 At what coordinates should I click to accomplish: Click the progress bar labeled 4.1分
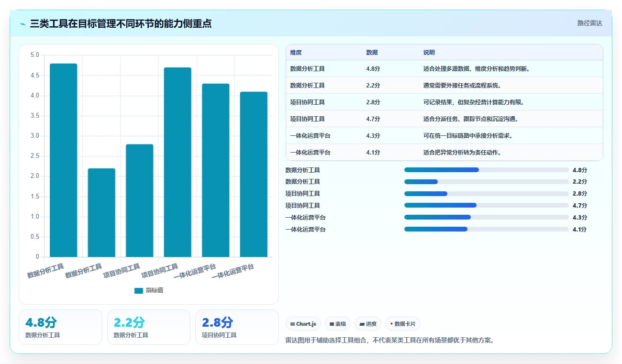coord(487,229)
